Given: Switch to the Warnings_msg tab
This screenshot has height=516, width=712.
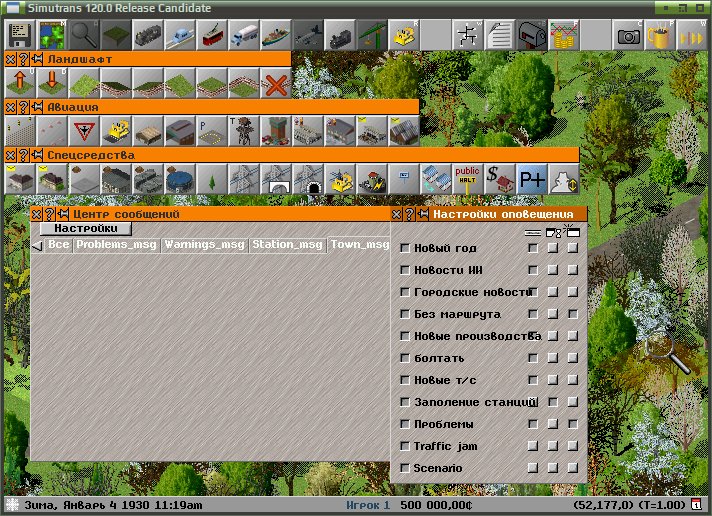Looking at the screenshot, I should coord(205,244).
